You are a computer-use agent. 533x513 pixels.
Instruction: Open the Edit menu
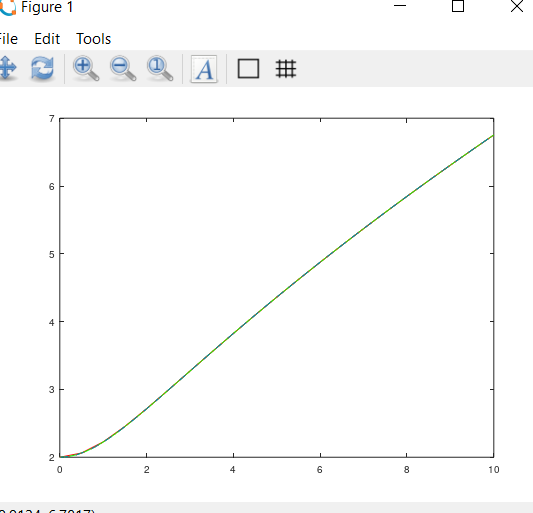[47, 39]
